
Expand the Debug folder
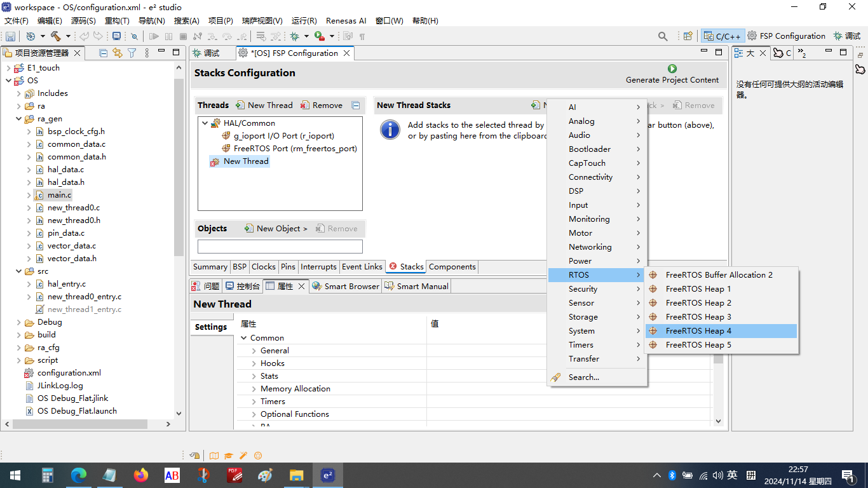[18, 322]
